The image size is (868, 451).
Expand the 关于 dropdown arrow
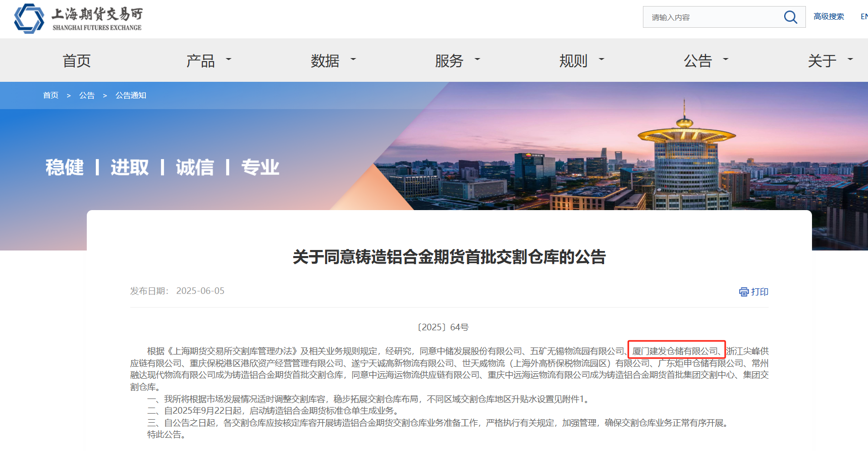pos(850,60)
